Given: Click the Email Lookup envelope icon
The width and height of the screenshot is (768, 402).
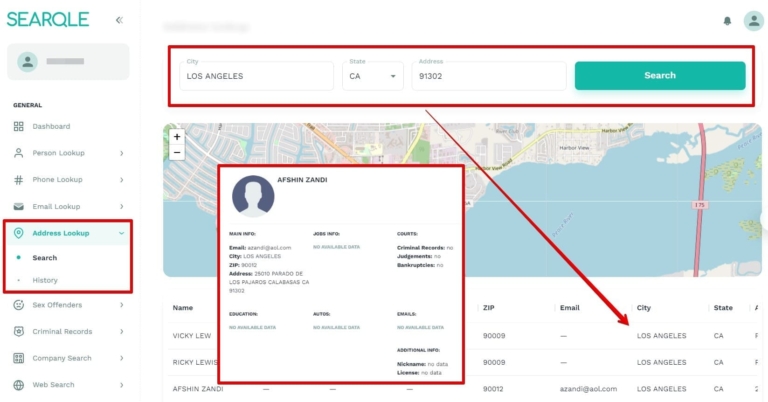Looking at the screenshot, I should (19, 207).
